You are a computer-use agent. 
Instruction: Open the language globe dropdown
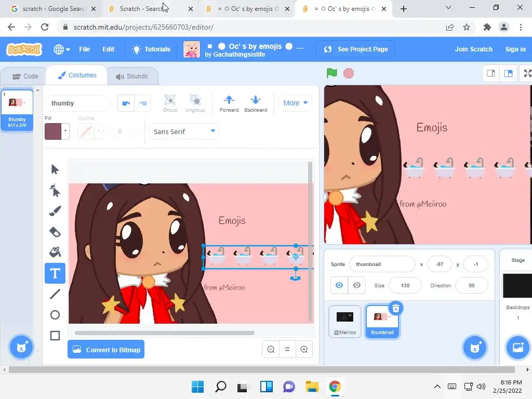[x=62, y=49]
